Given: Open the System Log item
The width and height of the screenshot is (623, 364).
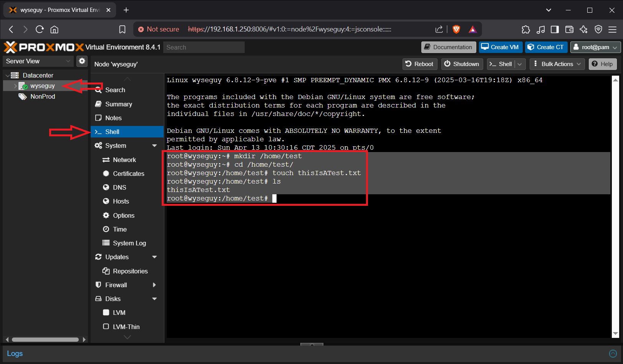Looking at the screenshot, I should (x=127, y=243).
